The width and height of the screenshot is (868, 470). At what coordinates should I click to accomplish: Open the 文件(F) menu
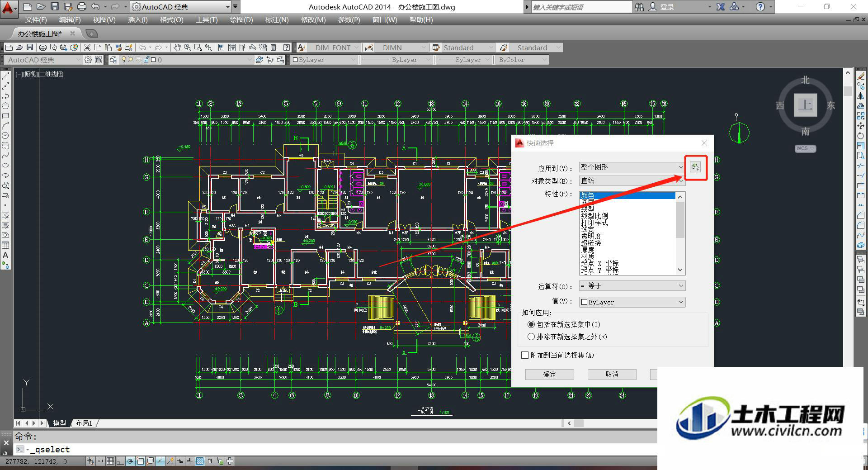[36, 20]
